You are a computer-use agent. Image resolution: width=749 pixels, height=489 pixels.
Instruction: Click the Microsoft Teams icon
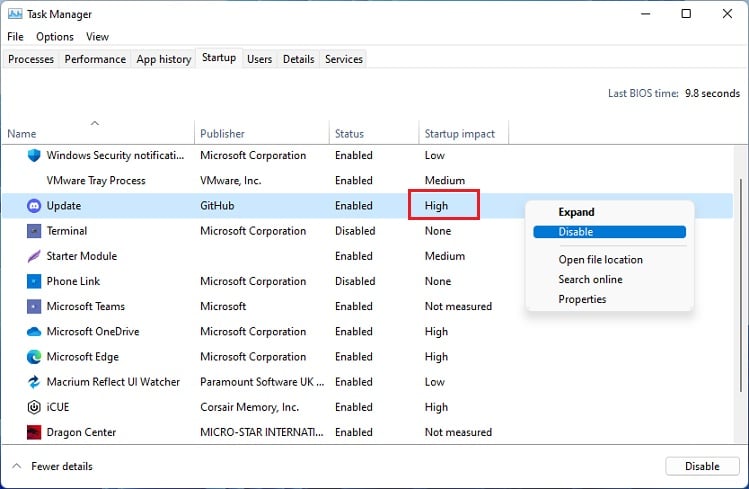pyautogui.click(x=34, y=306)
